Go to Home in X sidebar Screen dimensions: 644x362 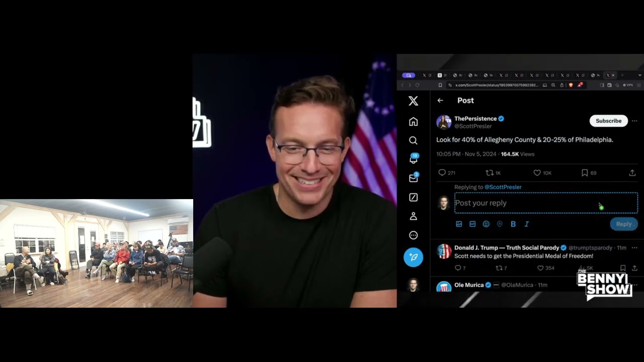[413, 122]
